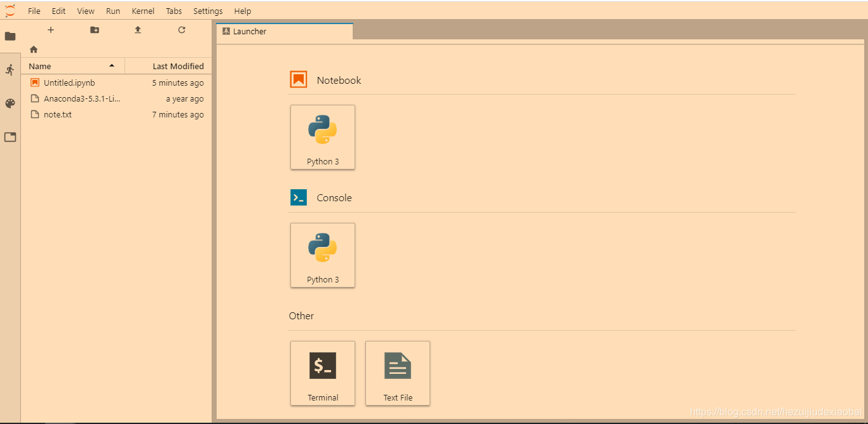This screenshot has width=868, height=424.
Task: Create a new Text File
Action: (398, 373)
